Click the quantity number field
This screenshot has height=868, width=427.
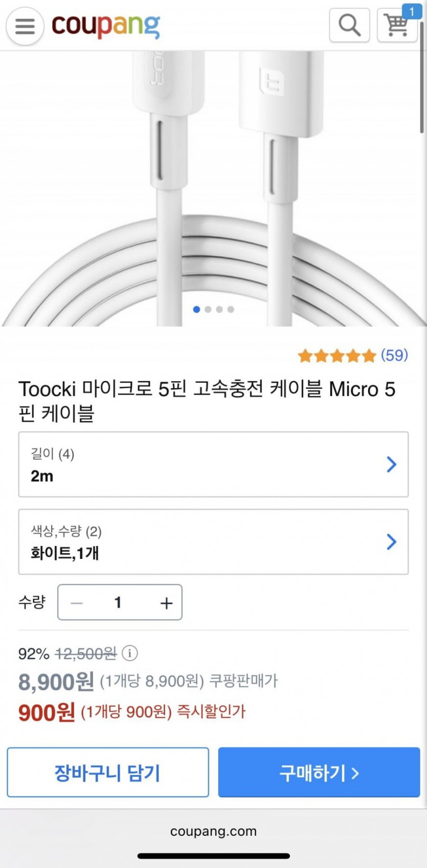(118, 602)
